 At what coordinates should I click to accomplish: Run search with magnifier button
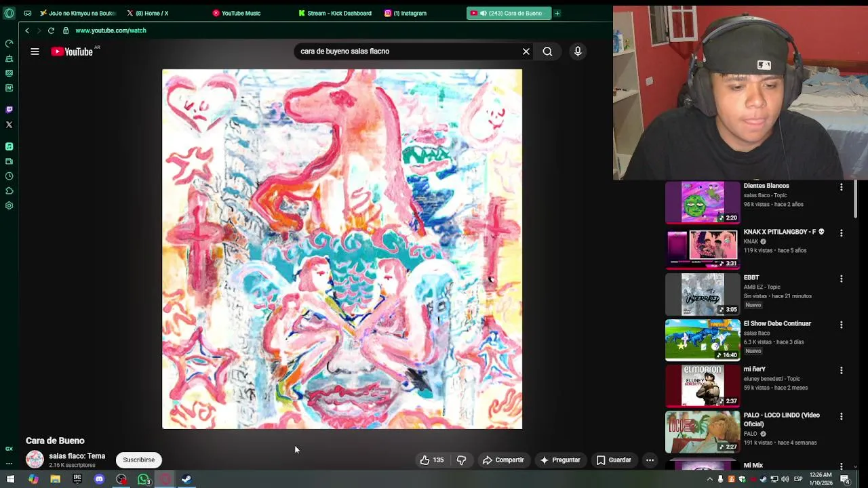(547, 52)
